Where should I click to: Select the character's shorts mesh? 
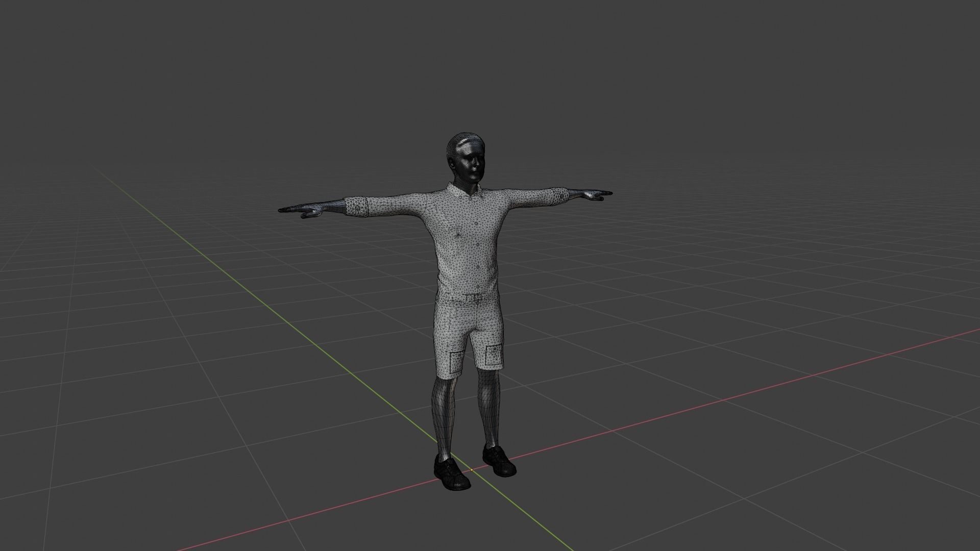[469, 336]
